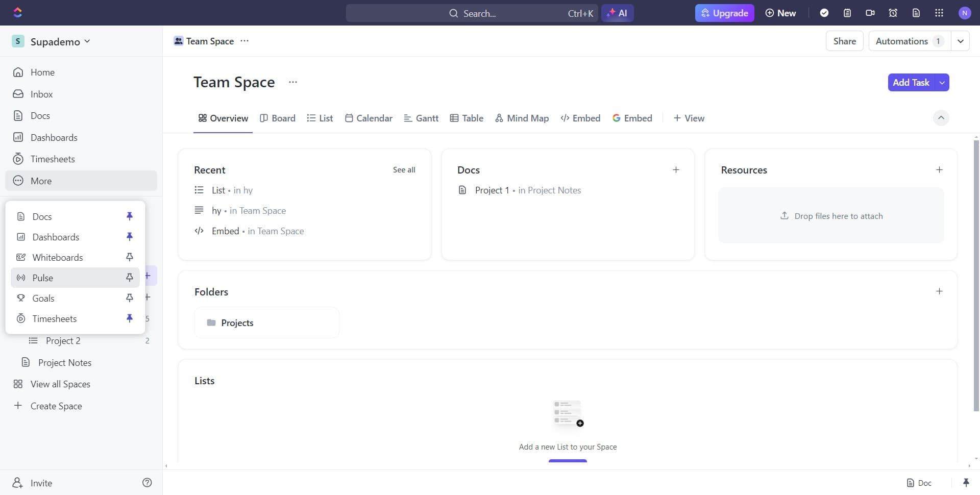Unpin Docs from the pinned items
The width and height of the screenshot is (980, 495).
[x=129, y=216]
